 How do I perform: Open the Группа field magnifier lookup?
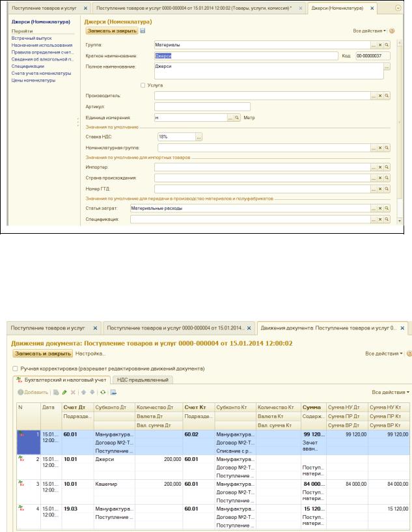pos(387,45)
